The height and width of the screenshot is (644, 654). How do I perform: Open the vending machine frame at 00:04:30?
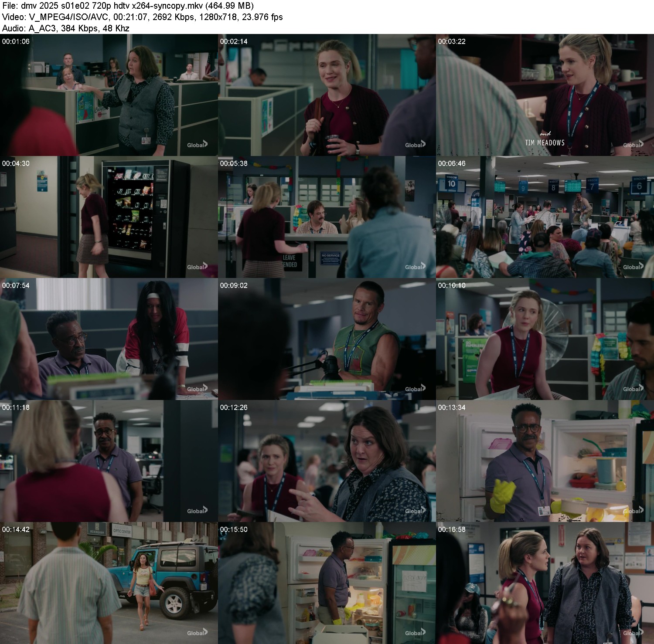[109, 217]
